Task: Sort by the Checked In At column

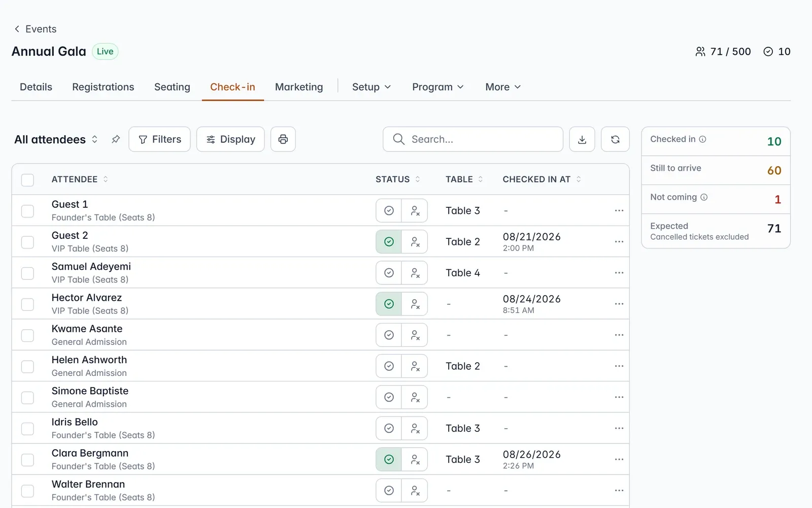Action: point(542,179)
